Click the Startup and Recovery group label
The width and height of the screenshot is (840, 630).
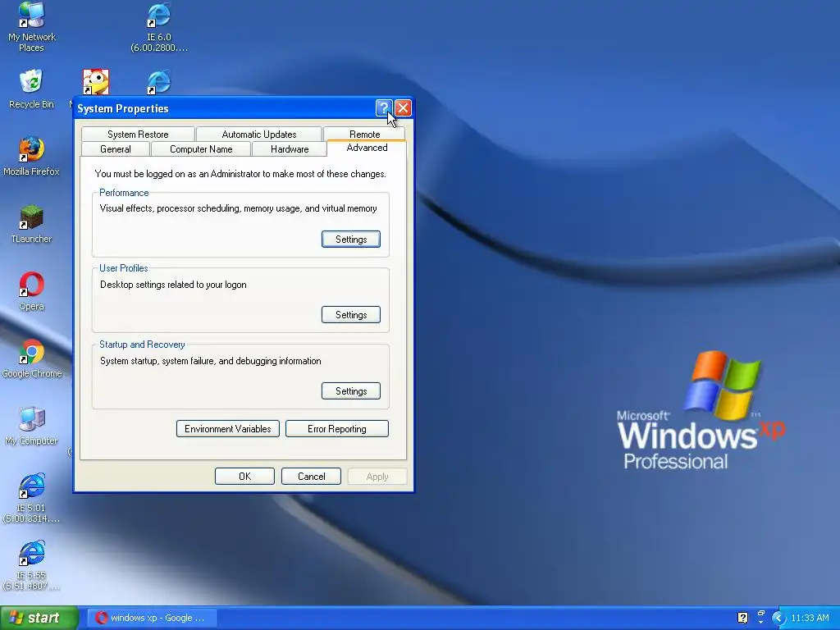[x=142, y=345]
